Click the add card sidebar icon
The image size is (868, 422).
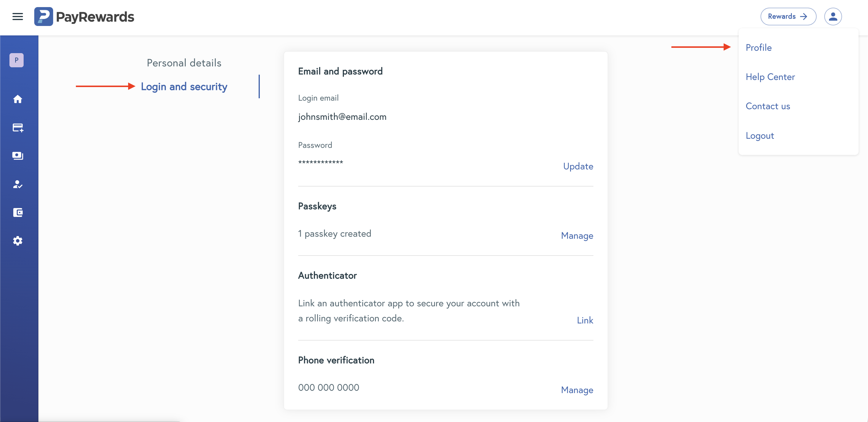17,128
